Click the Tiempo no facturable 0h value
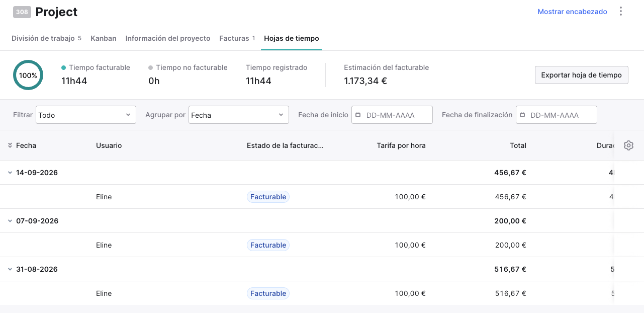644x313 pixels. click(154, 81)
